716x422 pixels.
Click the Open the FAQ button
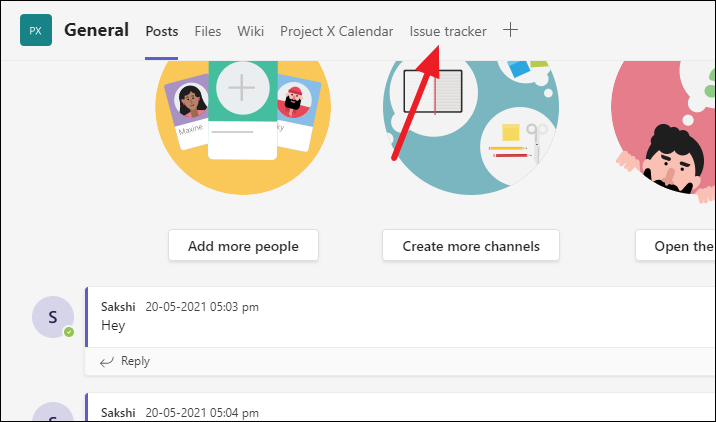[675, 246]
